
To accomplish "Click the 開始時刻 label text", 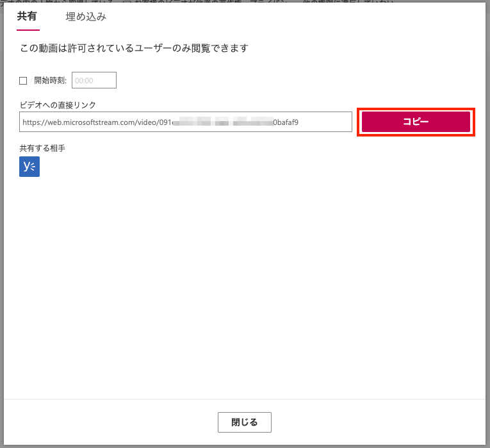I will [51, 80].
